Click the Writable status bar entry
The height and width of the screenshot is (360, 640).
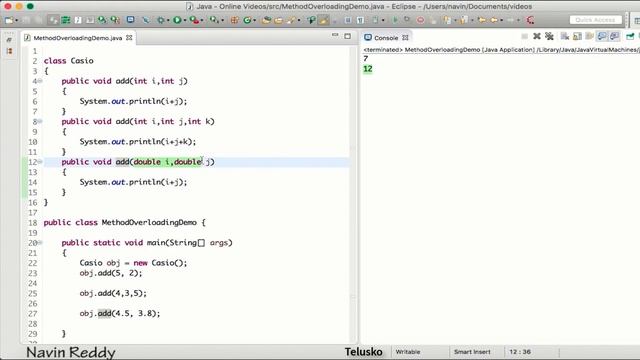point(408,352)
